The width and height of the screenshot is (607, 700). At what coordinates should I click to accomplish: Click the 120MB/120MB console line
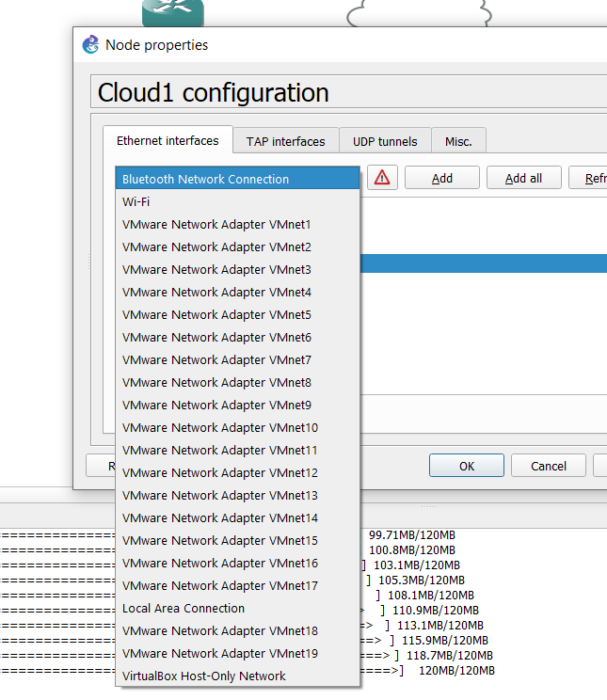pyautogui.click(x=456, y=671)
